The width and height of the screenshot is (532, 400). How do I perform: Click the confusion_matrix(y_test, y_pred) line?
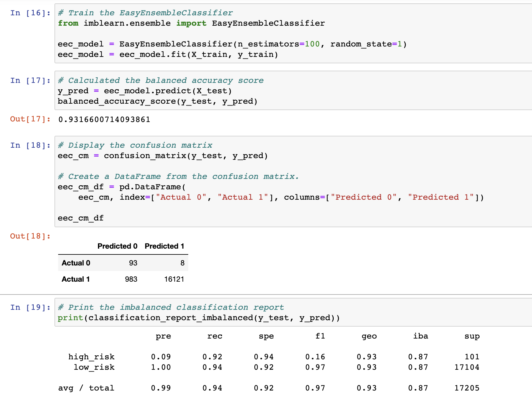pyautogui.click(x=163, y=156)
